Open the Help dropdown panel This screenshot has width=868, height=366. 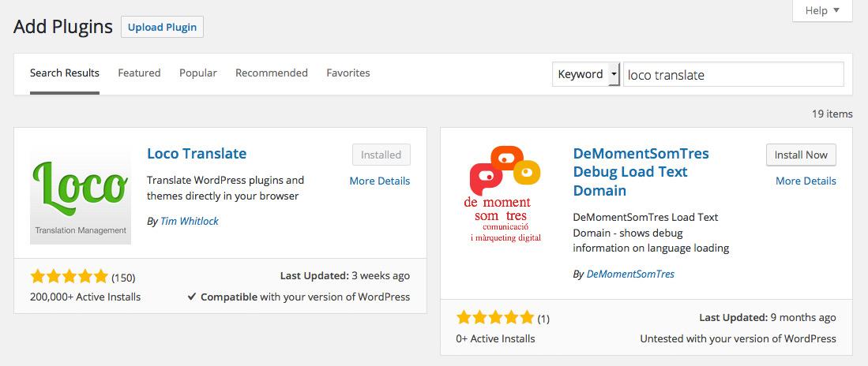[x=822, y=10]
